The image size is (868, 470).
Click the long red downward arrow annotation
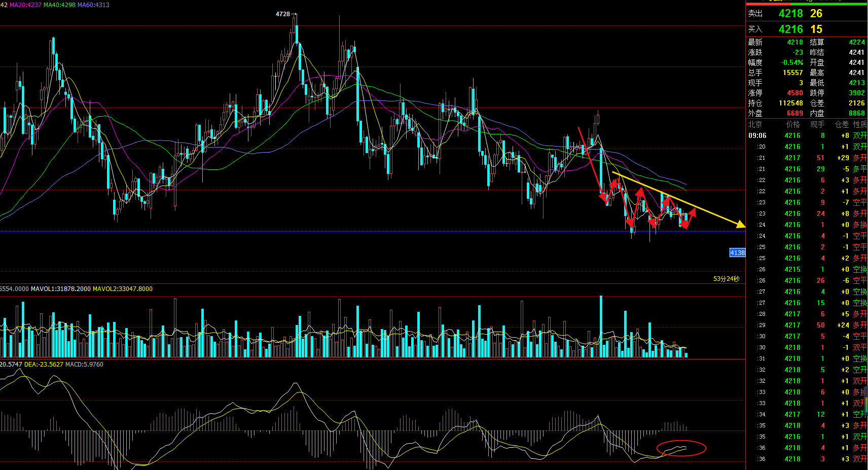[x=591, y=165]
